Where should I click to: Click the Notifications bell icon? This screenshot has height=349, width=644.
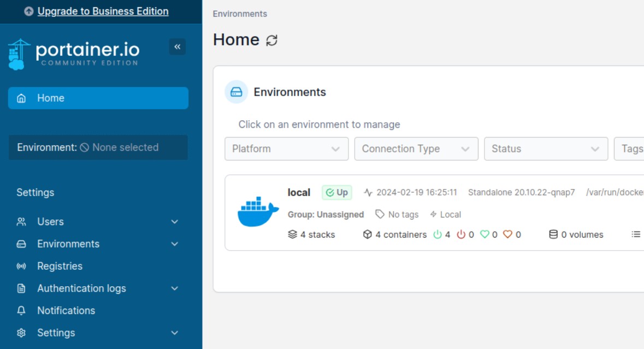[21, 310]
